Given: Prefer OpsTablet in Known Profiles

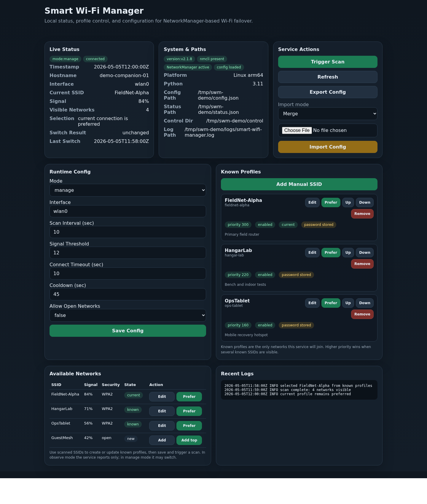Looking at the screenshot, I should tap(331, 303).
